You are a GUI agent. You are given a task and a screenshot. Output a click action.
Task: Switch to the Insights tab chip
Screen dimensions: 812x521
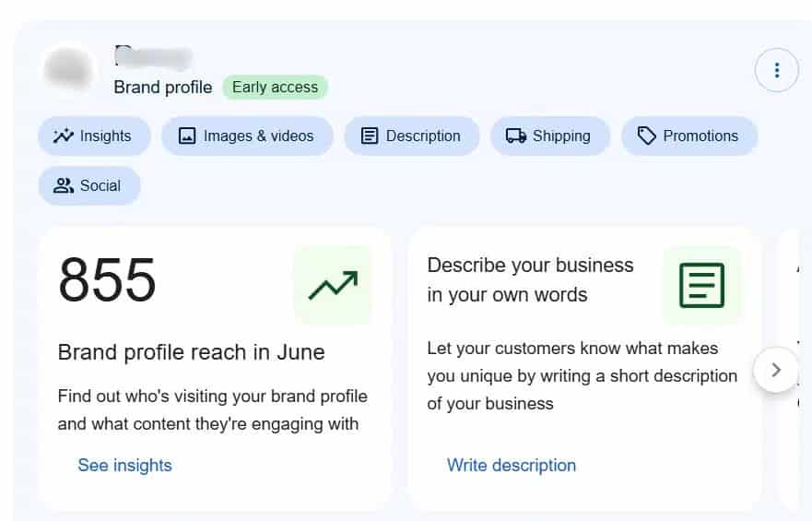point(105,136)
